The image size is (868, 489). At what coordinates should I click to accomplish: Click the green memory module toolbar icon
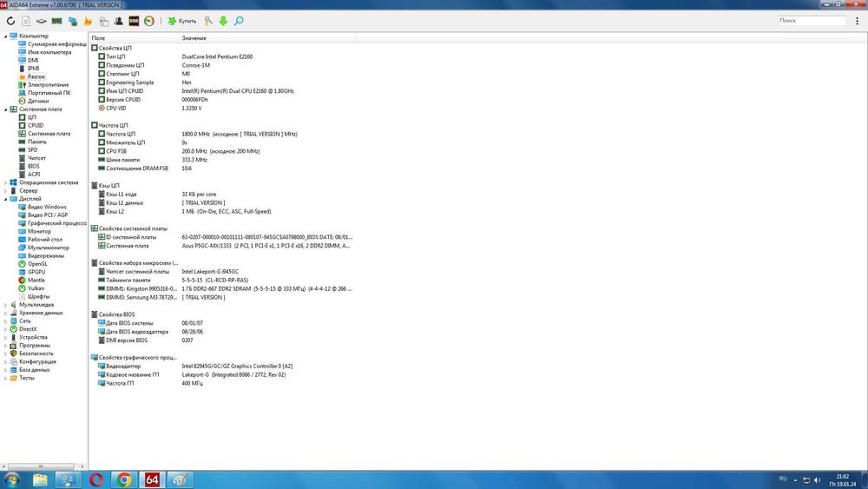point(56,21)
